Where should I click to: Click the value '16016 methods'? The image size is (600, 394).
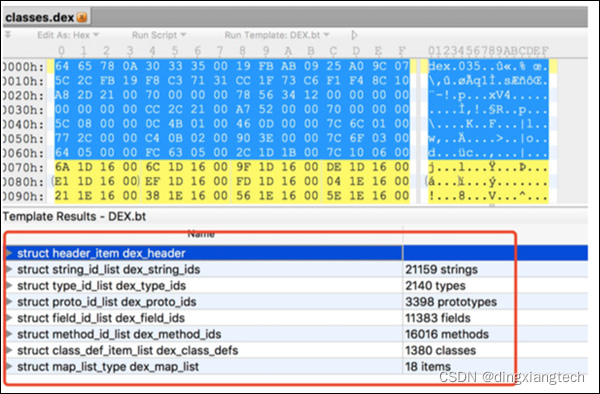pyautogui.click(x=447, y=334)
